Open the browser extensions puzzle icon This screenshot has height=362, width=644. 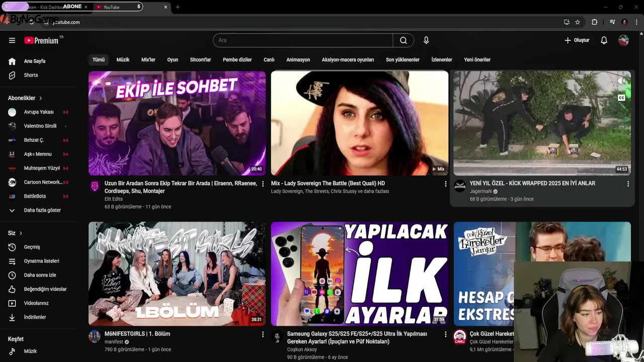pos(594,22)
